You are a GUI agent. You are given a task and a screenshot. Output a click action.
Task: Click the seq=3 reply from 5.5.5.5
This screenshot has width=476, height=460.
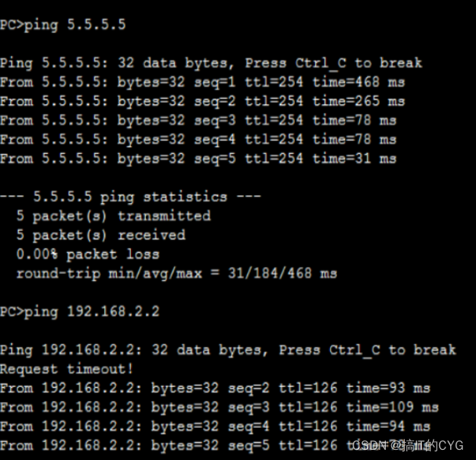(x=198, y=121)
